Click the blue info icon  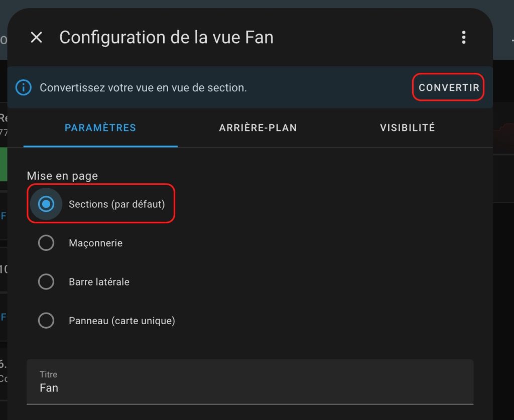[x=23, y=87]
